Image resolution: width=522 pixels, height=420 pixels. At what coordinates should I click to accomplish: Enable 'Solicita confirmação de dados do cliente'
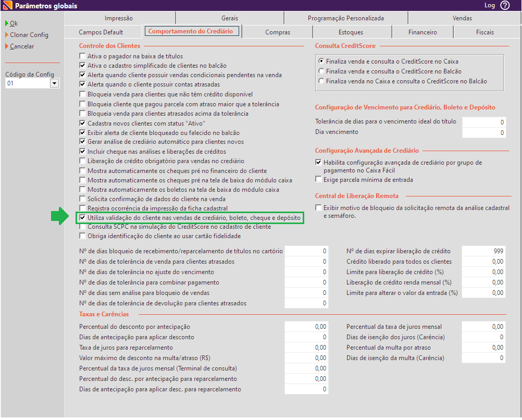82,199
